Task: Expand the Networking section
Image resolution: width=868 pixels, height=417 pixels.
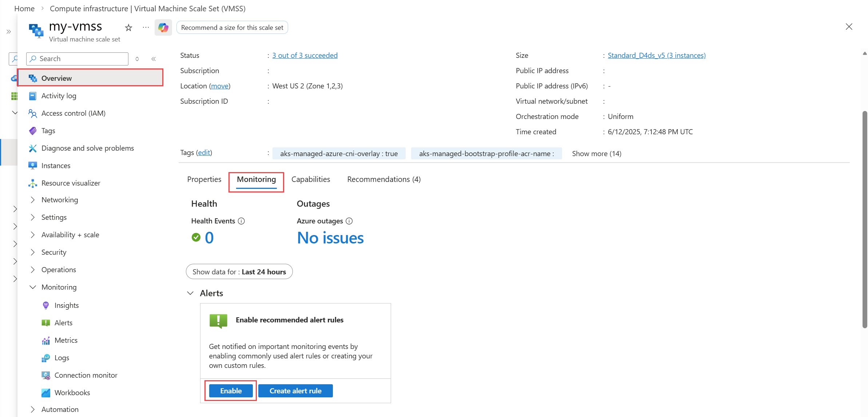Action: coord(33,200)
